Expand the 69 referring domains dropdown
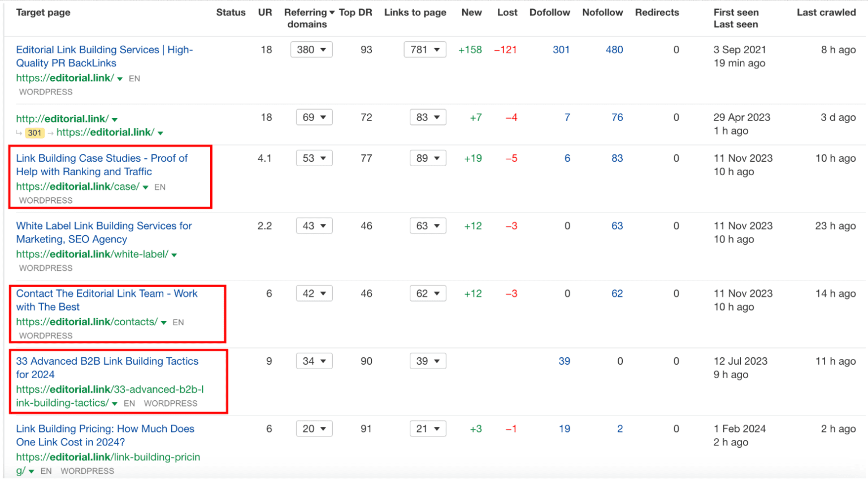The width and height of the screenshot is (868, 480). tap(314, 118)
